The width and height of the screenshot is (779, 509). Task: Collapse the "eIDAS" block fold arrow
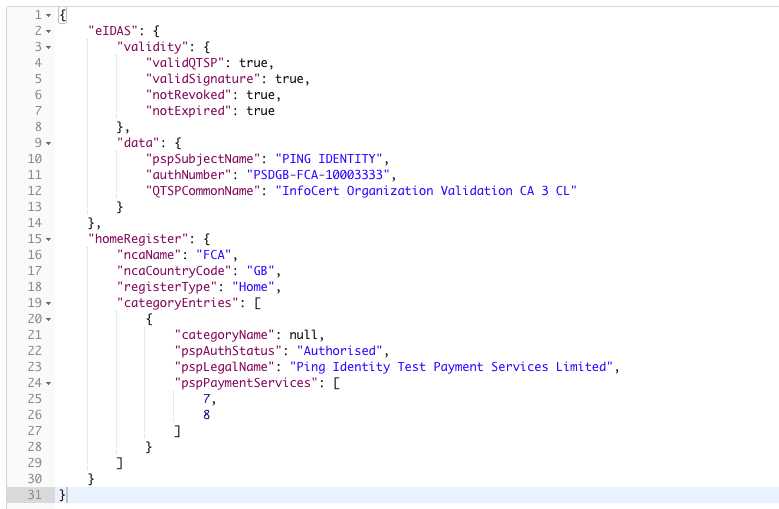(x=49, y=31)
